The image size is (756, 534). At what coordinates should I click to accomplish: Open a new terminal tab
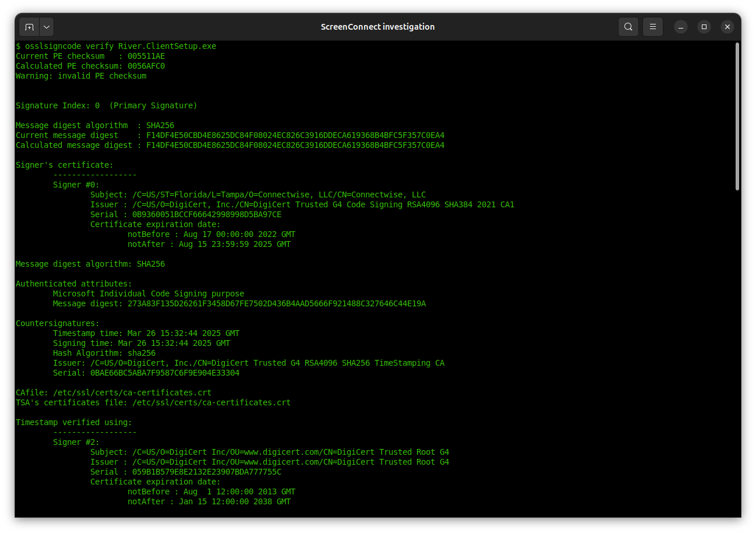coord(29,27)
